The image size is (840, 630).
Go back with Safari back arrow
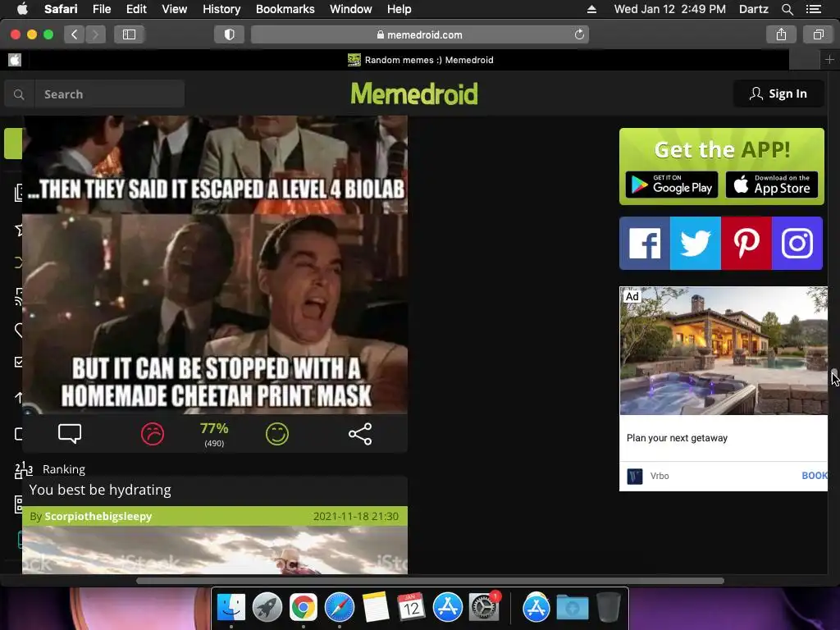click(75, 34)
